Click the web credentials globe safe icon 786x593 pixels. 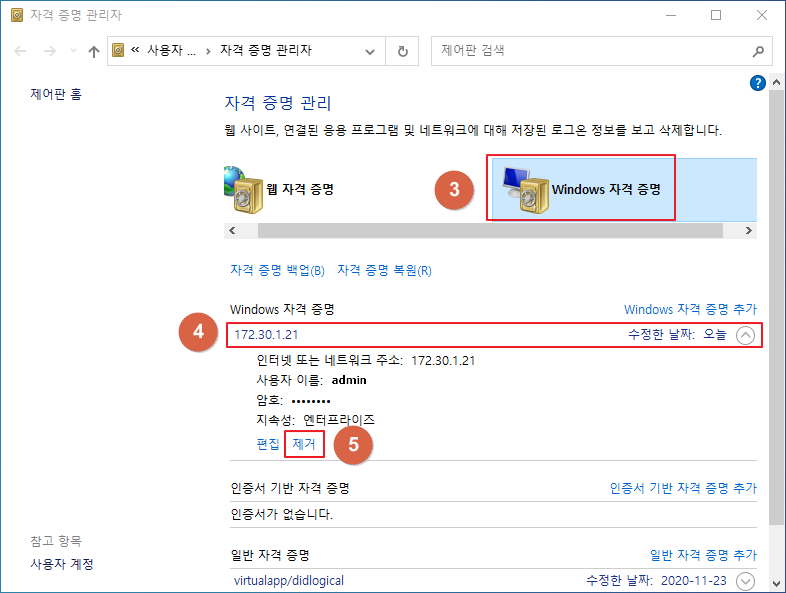pyautogui.click(x=243, y=189)
